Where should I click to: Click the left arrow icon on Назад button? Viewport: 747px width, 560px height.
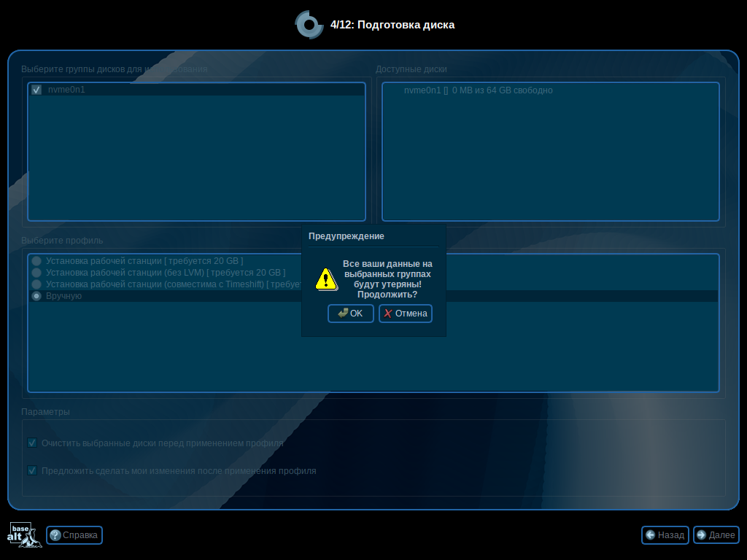point(649,534)
